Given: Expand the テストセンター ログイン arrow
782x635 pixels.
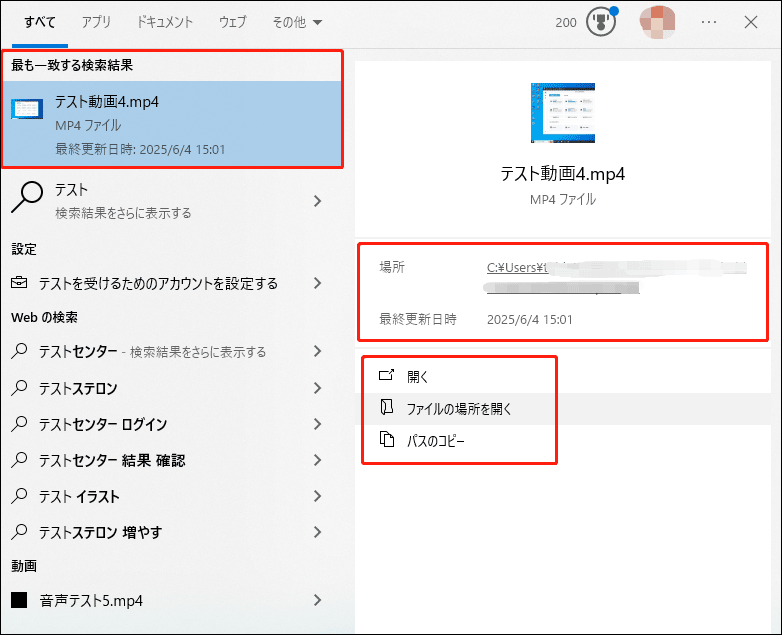Looking at the screenshot, I should [x=317, y=424].
